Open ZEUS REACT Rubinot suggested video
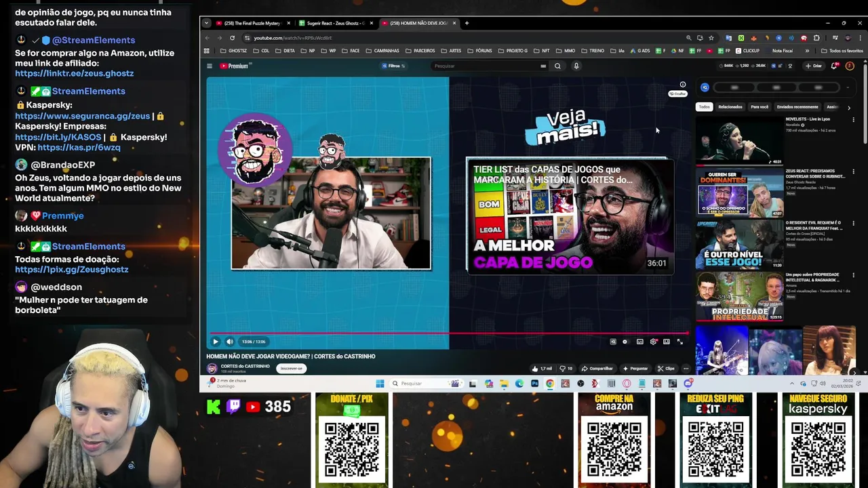 [740, 192]
